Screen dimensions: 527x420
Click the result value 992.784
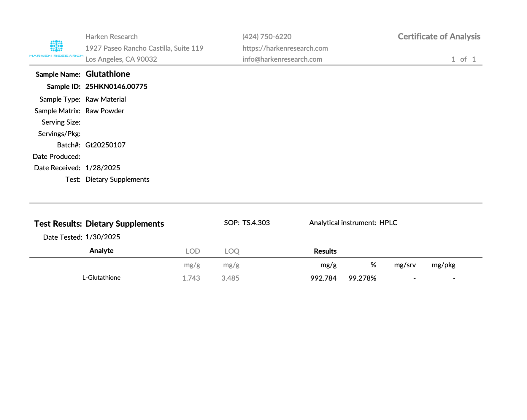click(x=323, y=278)
